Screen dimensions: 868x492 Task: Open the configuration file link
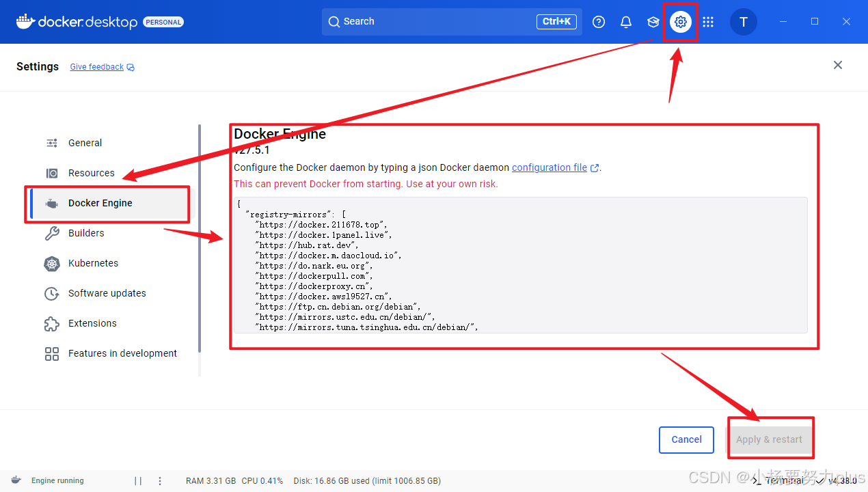pyautogui.click(x=550, y=167)
